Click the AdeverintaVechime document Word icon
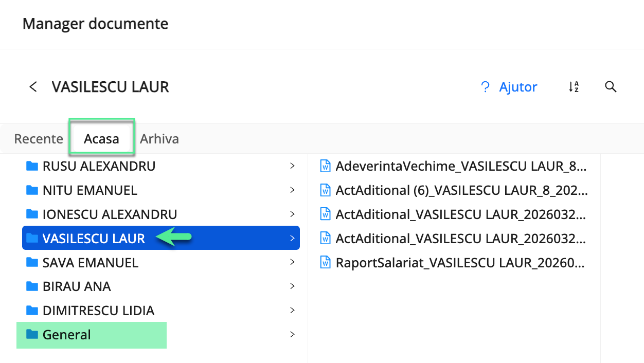644x363 pixels. point(325,166)
